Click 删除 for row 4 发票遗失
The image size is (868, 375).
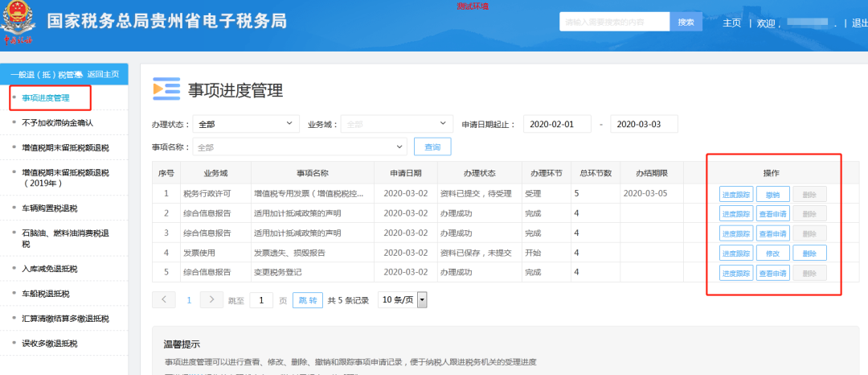click(809, 253)
